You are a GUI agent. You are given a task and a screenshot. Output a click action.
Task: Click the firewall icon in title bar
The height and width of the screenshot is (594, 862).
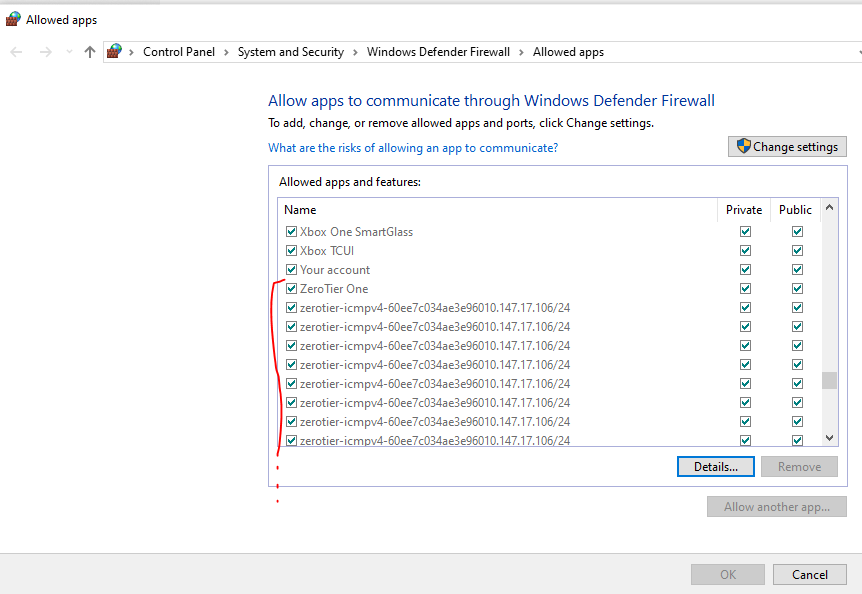point(12,19)
